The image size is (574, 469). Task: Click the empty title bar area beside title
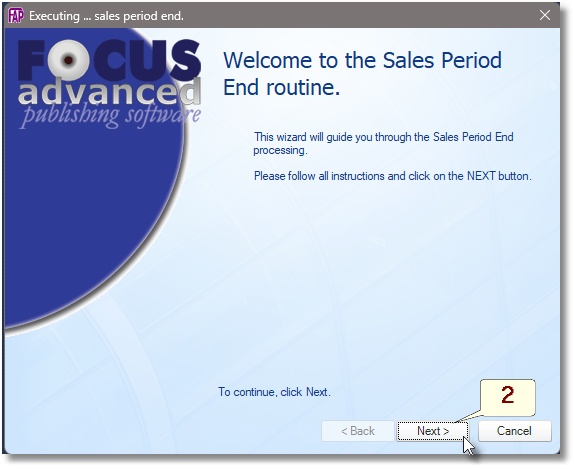tap(359, 16)
